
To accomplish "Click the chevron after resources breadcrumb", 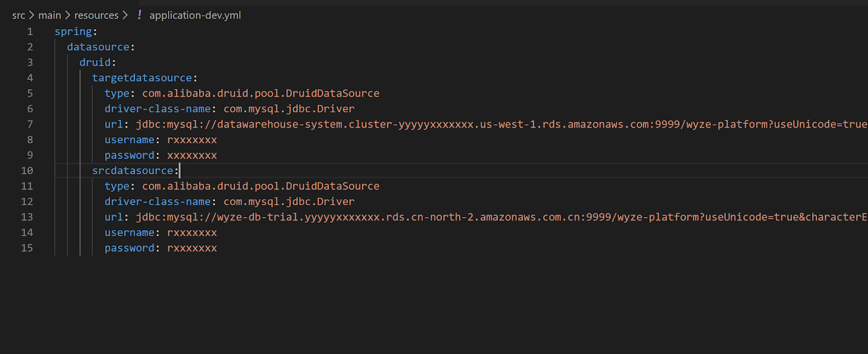I will coord(125,15).
